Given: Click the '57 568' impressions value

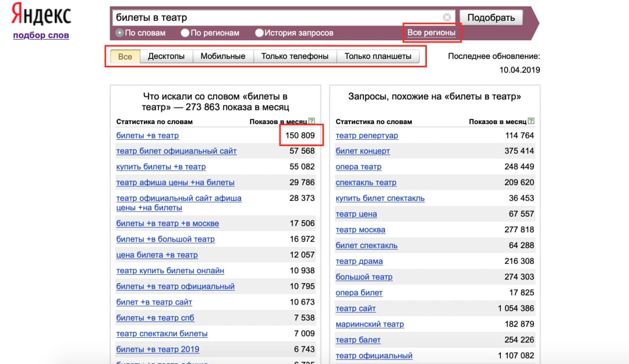Looking at the screenshot, I should pyautogui.click(x=302, y=151).
